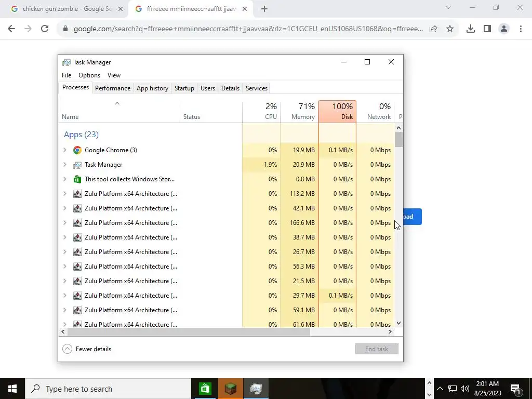This screenshot has height=399, width=532.
Task: Switch to the Details tab
Action: coord(230,88)
